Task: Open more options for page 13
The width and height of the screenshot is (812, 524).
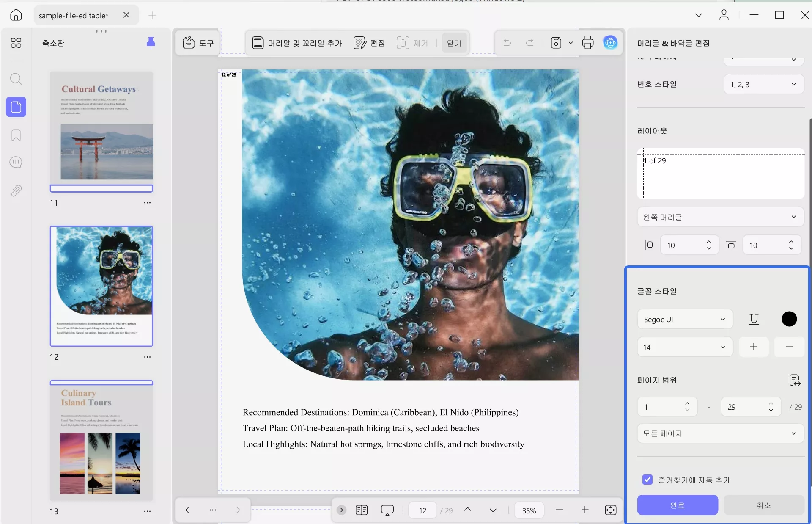Action: (x=147, y=511)
